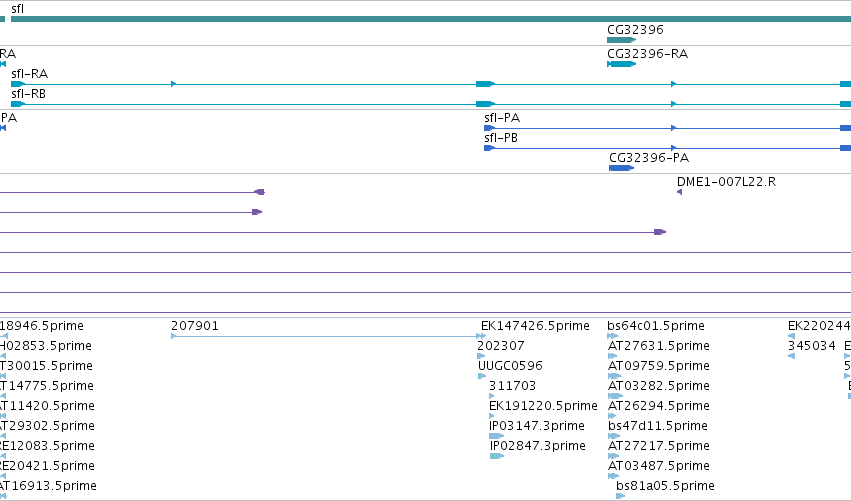Click the AT03487.5prime EST label
Screen dimensions: 851x501
click(x=659, y=466)
